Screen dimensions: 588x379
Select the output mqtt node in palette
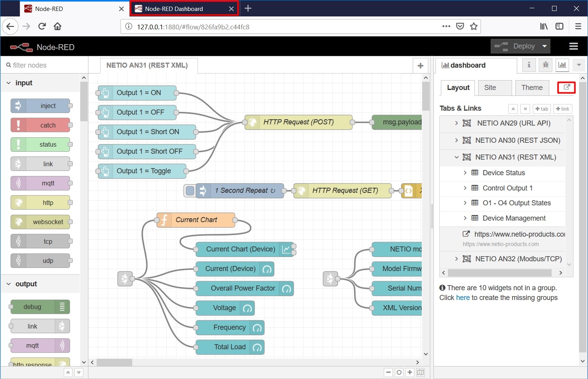pyautogui.click(x=40, y=345)
